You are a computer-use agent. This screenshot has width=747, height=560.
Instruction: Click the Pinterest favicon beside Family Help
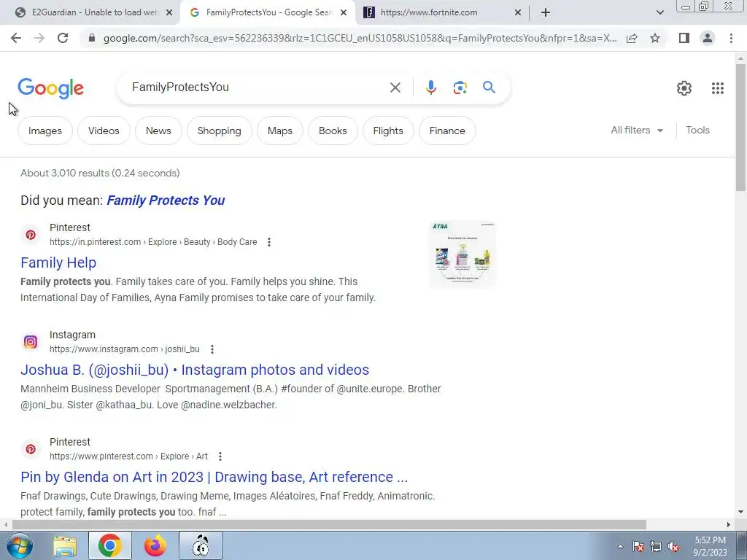(31, 235)
